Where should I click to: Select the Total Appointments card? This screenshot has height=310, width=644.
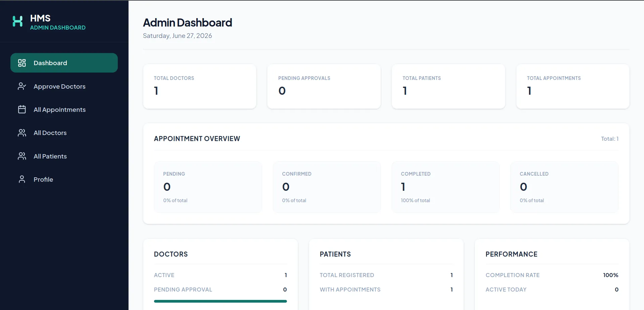pos(573,86)
